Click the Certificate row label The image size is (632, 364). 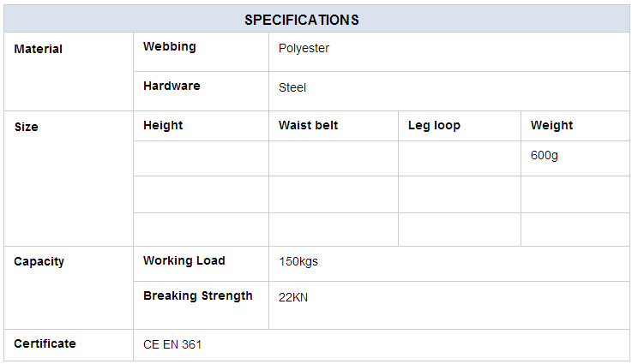pyautogui.click(x=45, y=343)
